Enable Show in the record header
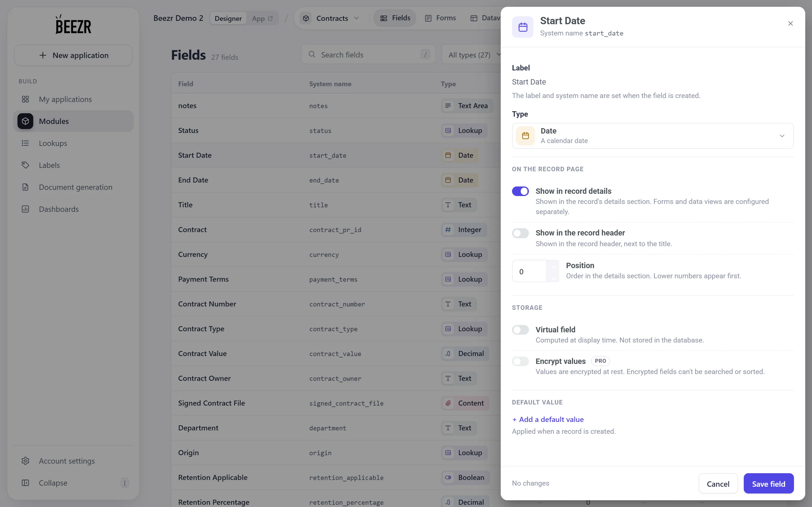 520,233
